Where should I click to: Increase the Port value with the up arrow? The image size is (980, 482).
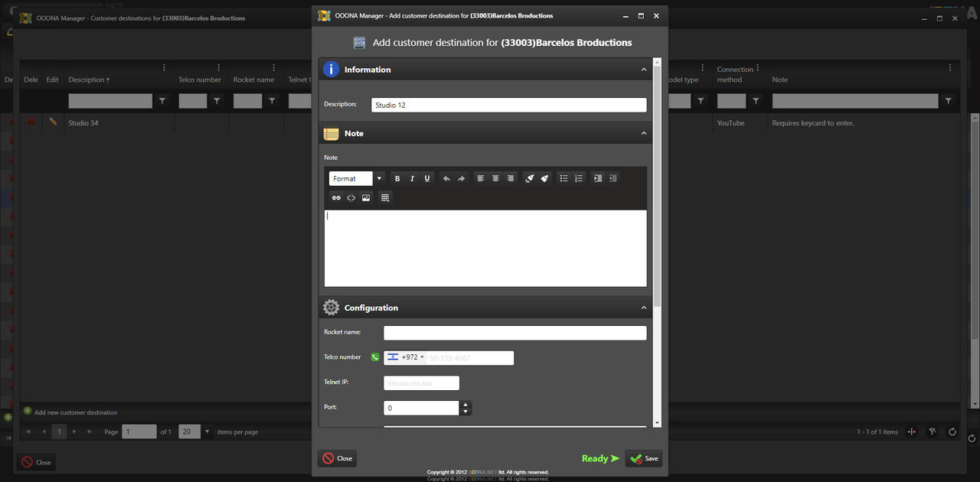(465, 404)
